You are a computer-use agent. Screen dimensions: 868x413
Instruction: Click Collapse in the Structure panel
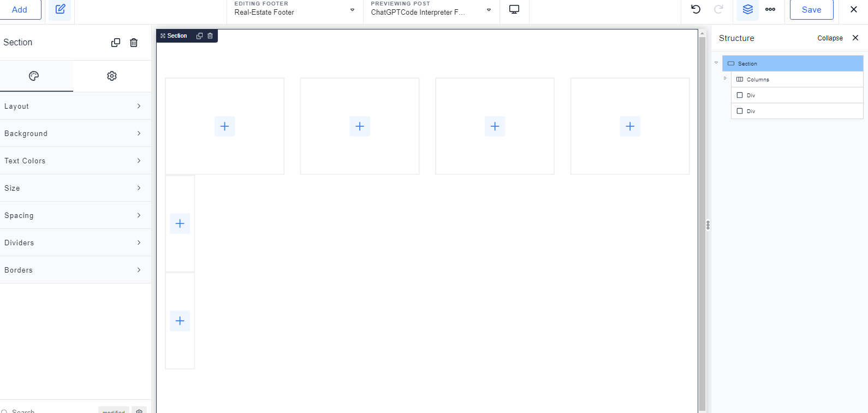(830, 38)
